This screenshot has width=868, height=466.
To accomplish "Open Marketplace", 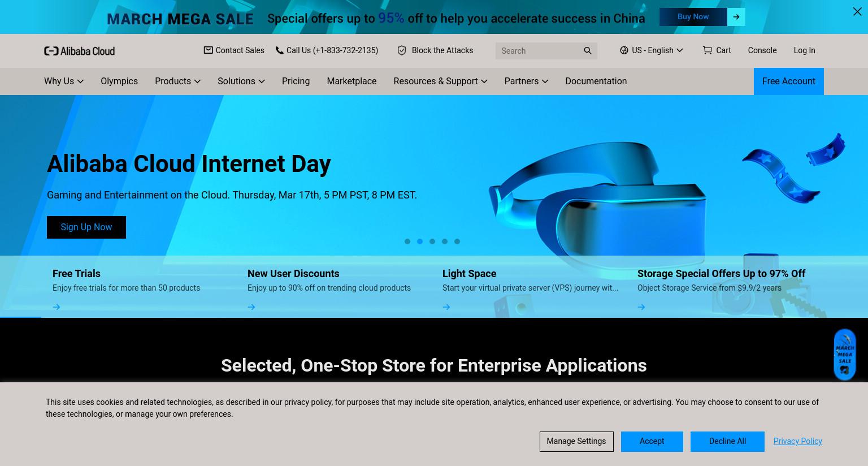I will click(x=351, y=81).
